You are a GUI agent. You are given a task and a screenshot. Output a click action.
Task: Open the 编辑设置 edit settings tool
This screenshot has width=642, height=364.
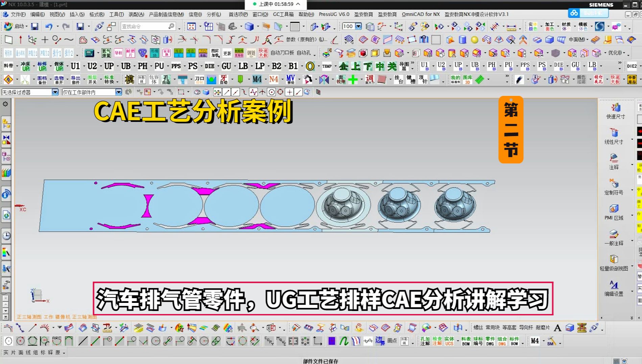(614, 288)
